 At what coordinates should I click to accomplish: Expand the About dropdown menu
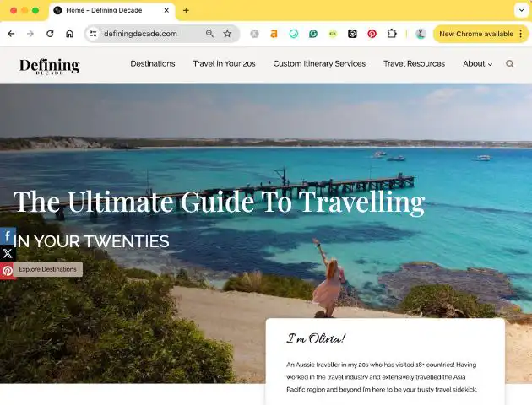(x=477, y=64)
